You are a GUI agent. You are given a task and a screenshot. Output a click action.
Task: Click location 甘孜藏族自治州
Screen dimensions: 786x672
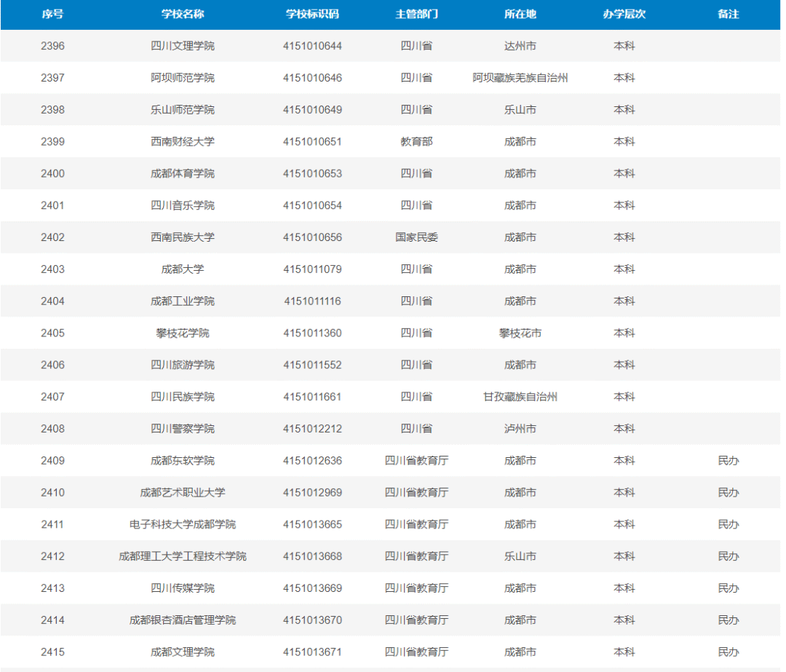point(520,397)
